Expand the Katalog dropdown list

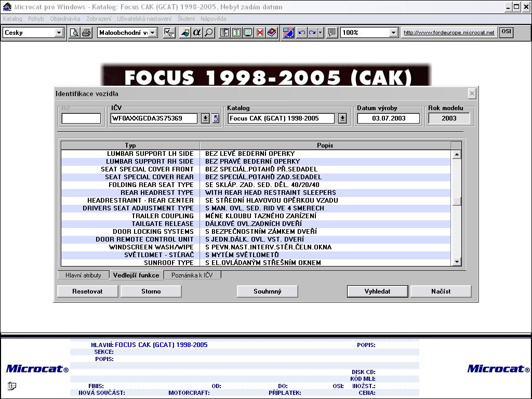pyautogui.click(x=342, y=118)
